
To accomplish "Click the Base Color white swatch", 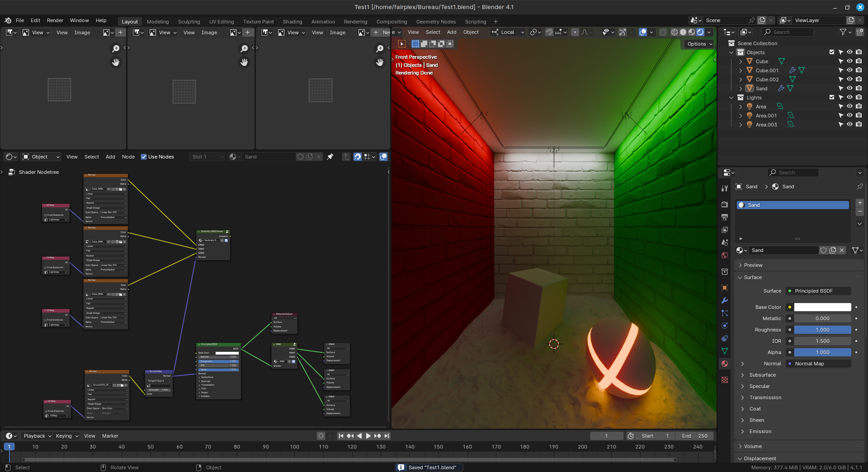I will [822, 307].
